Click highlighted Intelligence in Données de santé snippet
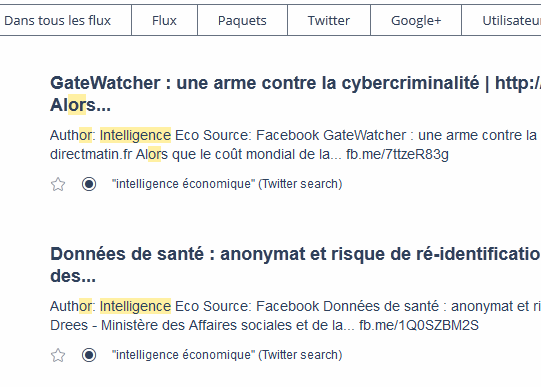 click(x=135, y=306)
